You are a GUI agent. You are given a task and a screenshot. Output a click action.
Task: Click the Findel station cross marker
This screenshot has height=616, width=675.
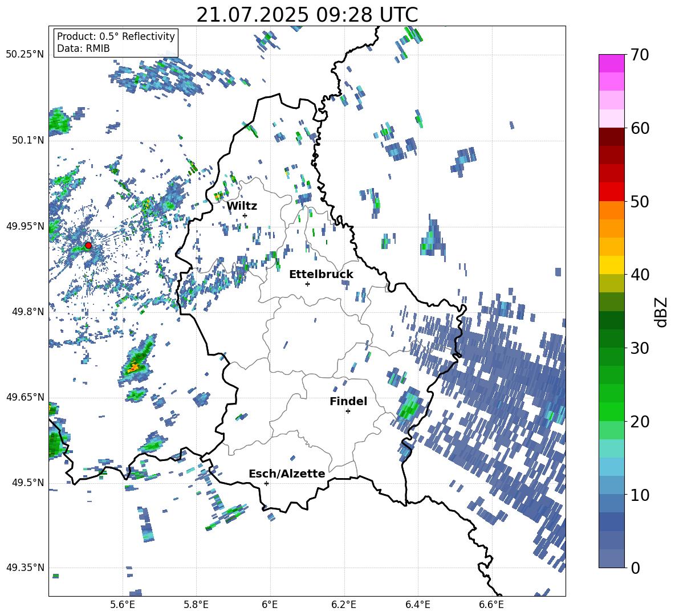348,411
